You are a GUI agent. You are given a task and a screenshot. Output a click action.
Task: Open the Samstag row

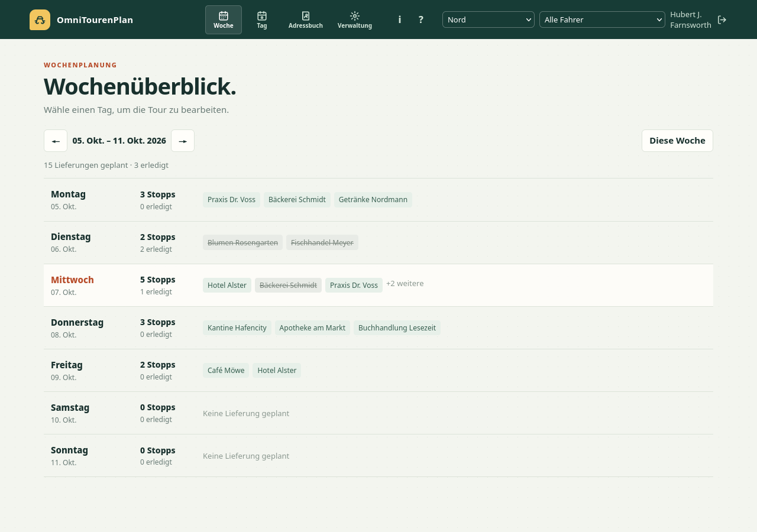click(378, 413)
